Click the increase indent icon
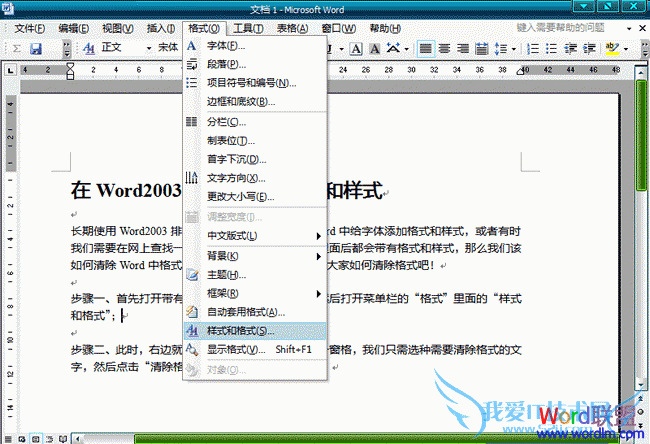 click(x=589, y=49)
